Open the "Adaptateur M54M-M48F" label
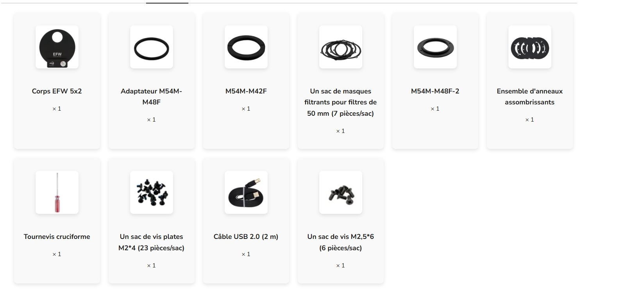This screenshot has width=644, height=296. (x=152, y=97)
